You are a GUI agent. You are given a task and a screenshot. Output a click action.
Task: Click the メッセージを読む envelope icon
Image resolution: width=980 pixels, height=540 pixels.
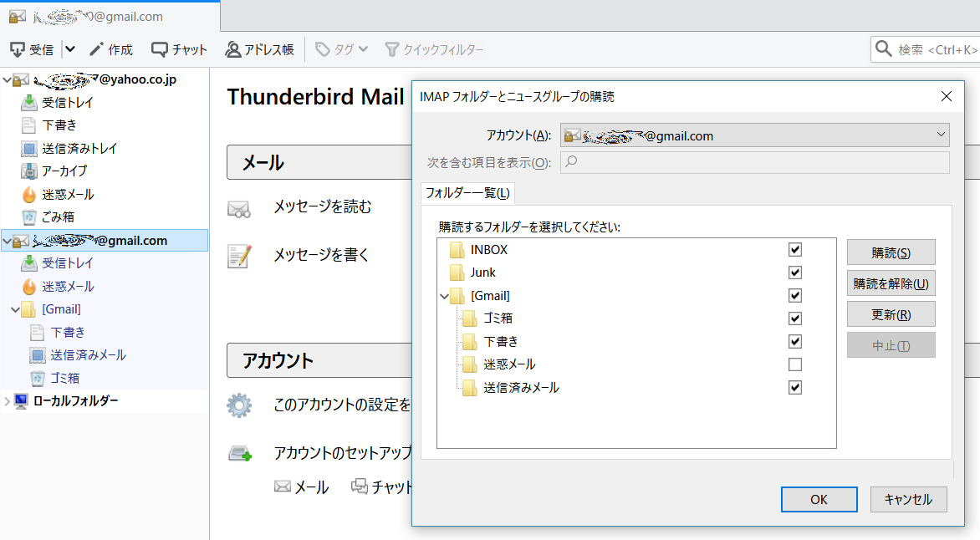pyautogui.click(x=239, y=209)
